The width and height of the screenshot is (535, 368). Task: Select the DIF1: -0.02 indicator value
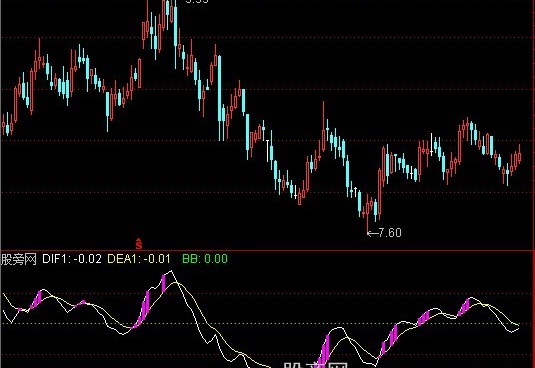click(x=72, y=259)
